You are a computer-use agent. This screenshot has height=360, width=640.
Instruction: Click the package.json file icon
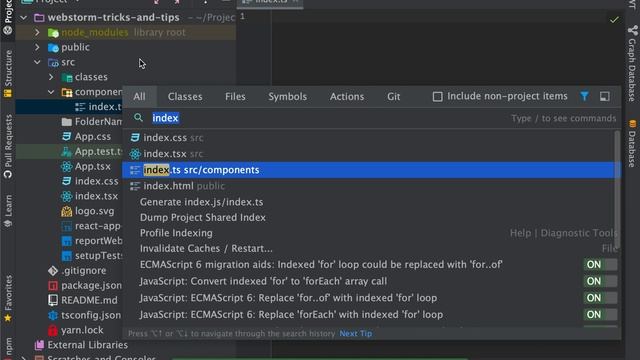tap(53, 286)
